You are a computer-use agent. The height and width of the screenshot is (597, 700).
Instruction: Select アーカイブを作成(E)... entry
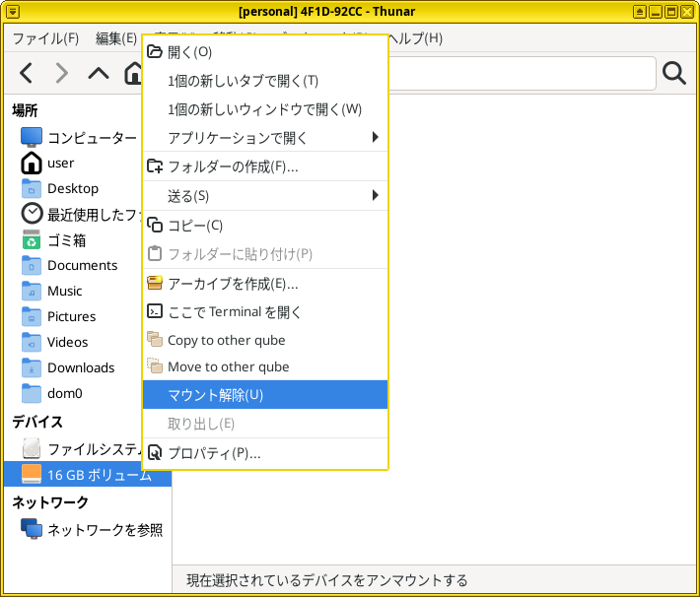pos(265,284)
